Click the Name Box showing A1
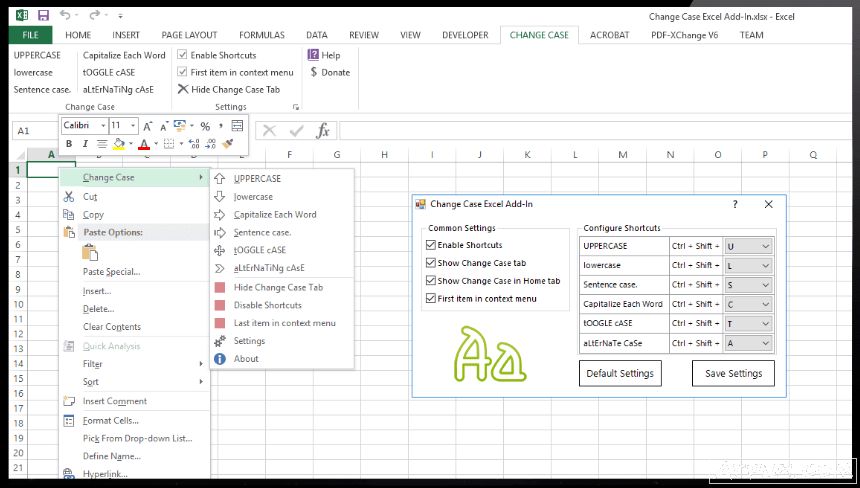 click(x=35, y=131)
